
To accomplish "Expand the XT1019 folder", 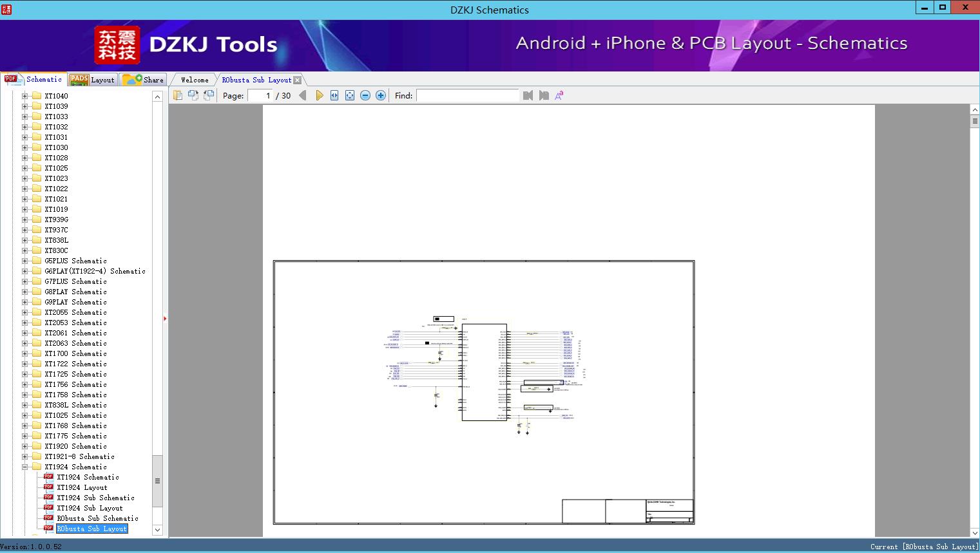I will (x=24, y=209).
